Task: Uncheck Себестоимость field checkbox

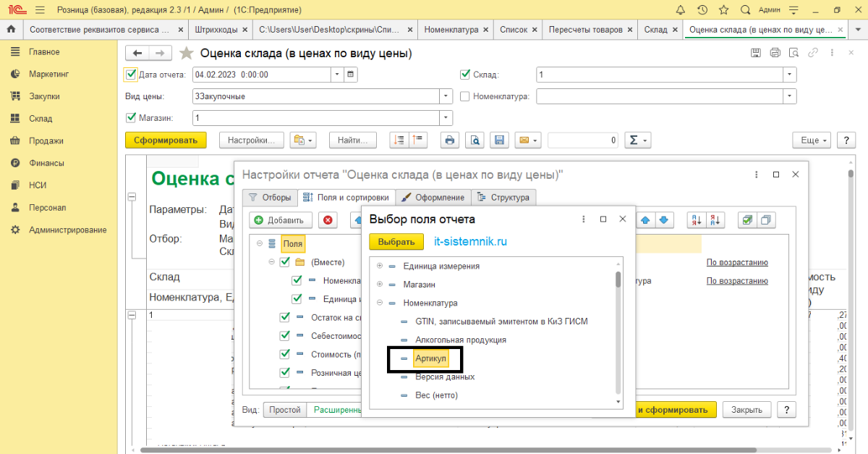Action: pos(284,336)
